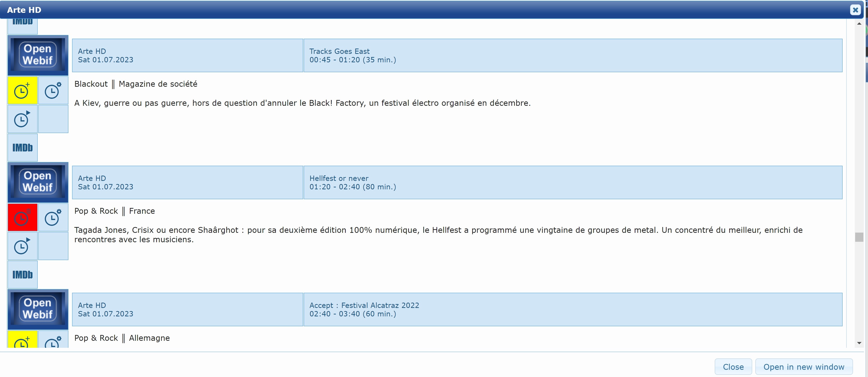The height and width of the screenshot is (377, 868).
Task: Click the 'Blackout ‖ Magazine de société' text
Action: pos(136,84)
